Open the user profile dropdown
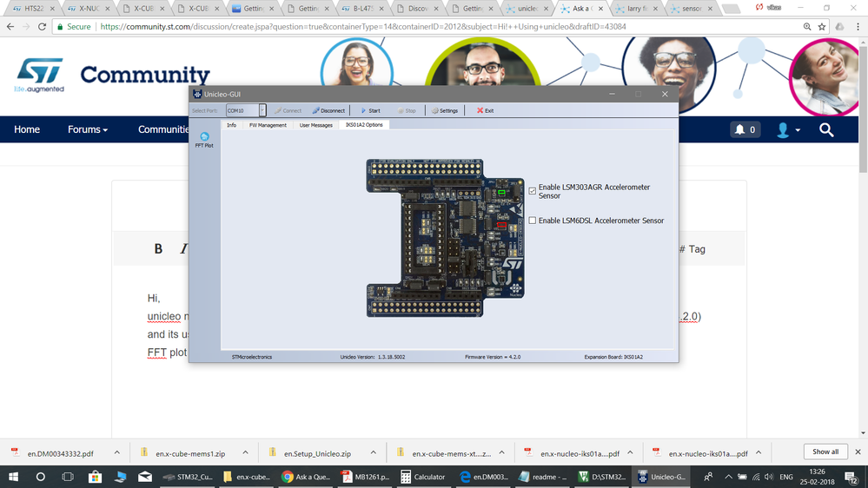The height and width of the screenshot is (488, 868). 788,130
